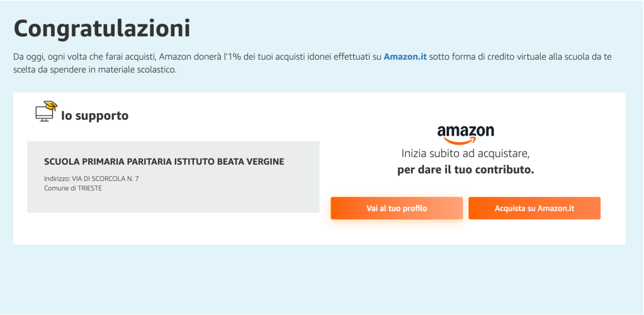Click the Congratulazioni heading
644x315 pixels.
click(x=102, y=28)
